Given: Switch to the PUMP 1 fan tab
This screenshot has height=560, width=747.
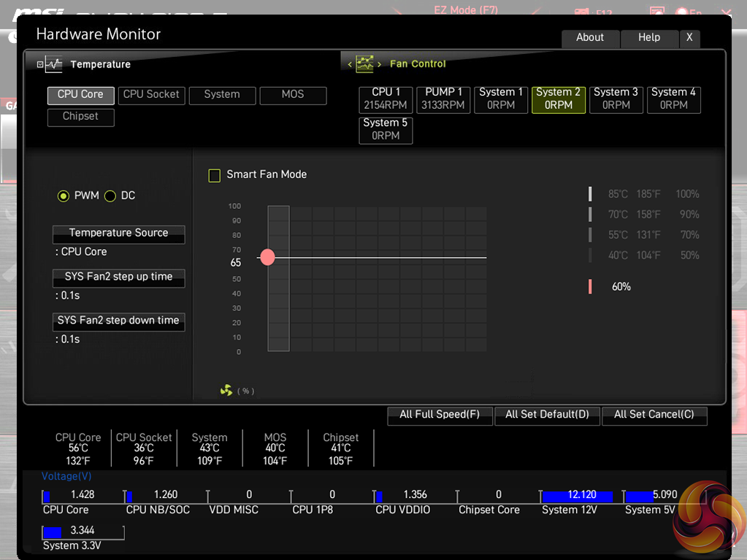Looking at the screenshot, I should coord(443,99).
